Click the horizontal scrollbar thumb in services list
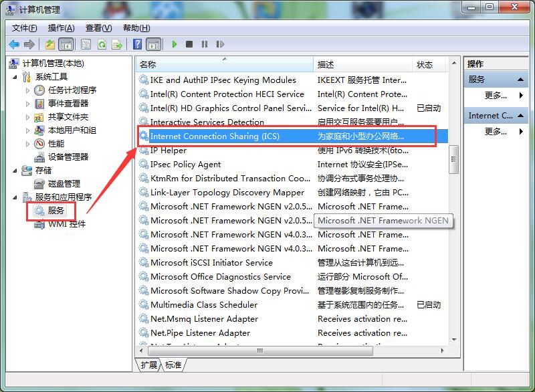This screenshot has height=392, width=535. 259,351
